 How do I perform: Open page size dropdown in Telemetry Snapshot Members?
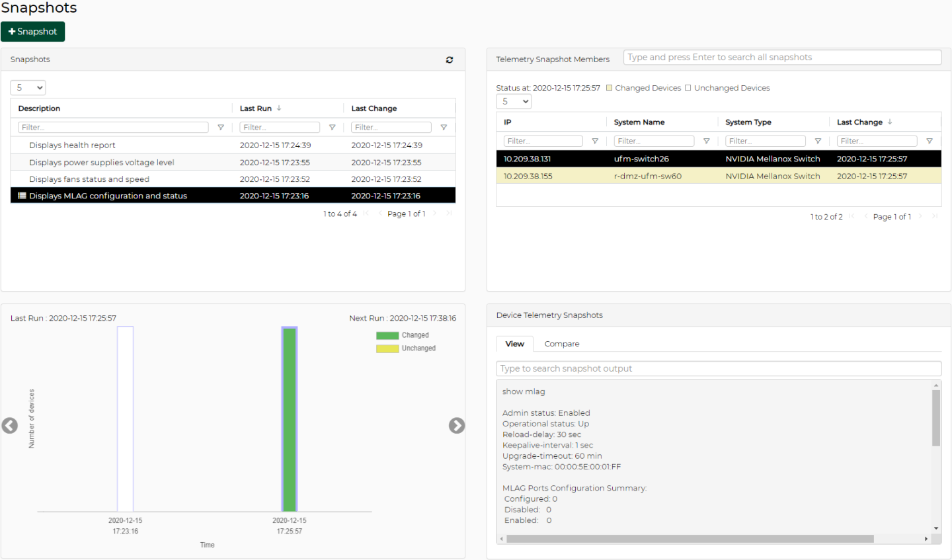(x=513, y=101)
